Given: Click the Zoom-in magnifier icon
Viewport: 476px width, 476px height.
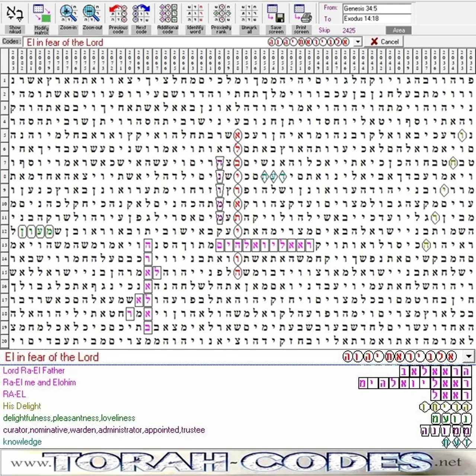Looking at the screenshot, I should [68, 19].
